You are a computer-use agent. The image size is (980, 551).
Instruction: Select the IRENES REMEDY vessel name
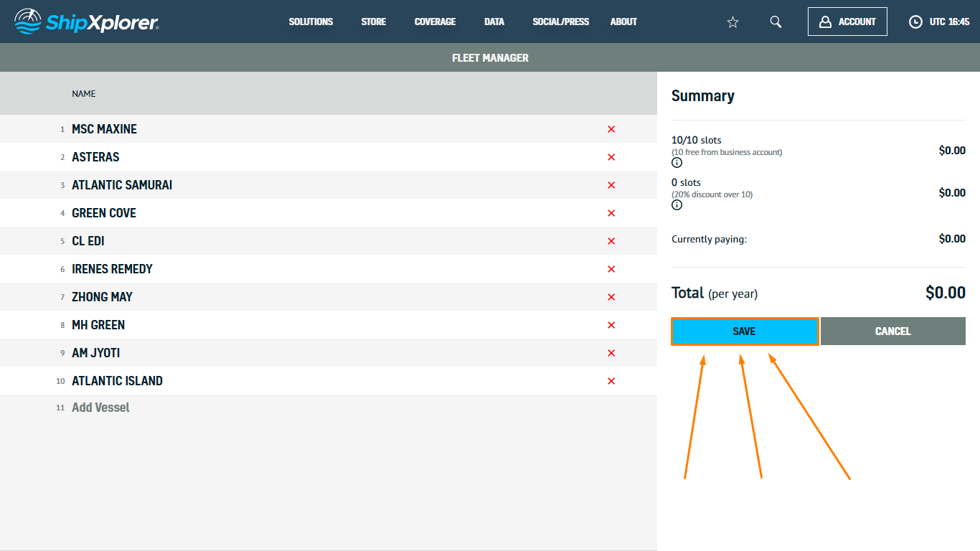pyautogui.click(x=112, y=269)
